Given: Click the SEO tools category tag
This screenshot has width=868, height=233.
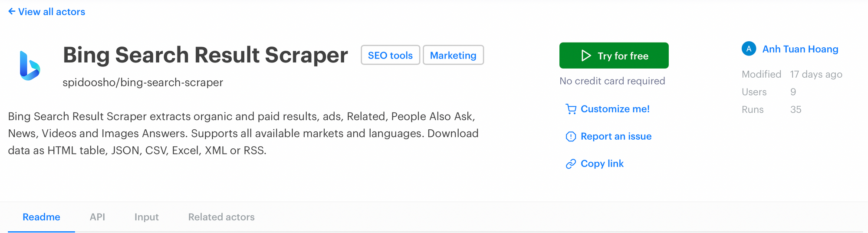Looking at the screenshot, I should click(x=390, y=55).
